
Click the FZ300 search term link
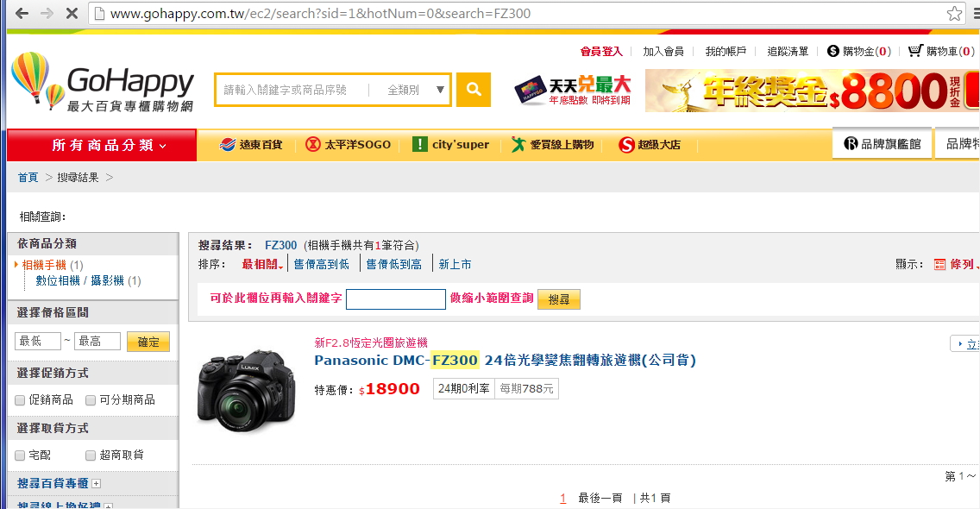click(280, 245)
